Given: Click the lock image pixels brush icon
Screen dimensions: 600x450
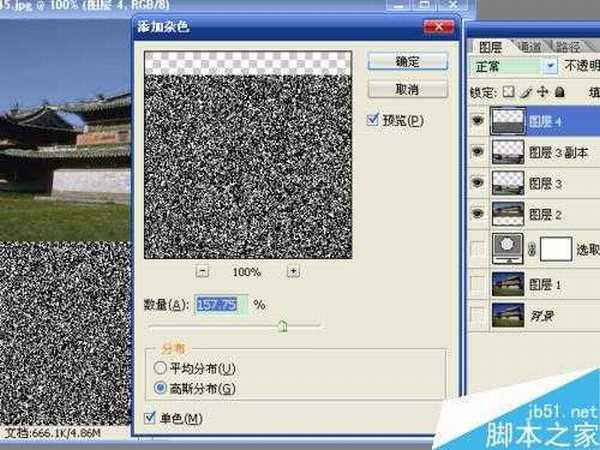Looking at the screenshot, I should coord(524,92).
